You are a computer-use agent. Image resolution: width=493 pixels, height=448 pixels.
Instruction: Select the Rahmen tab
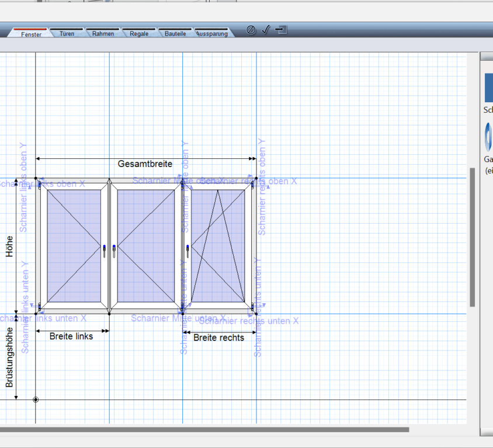click(103, 33)
